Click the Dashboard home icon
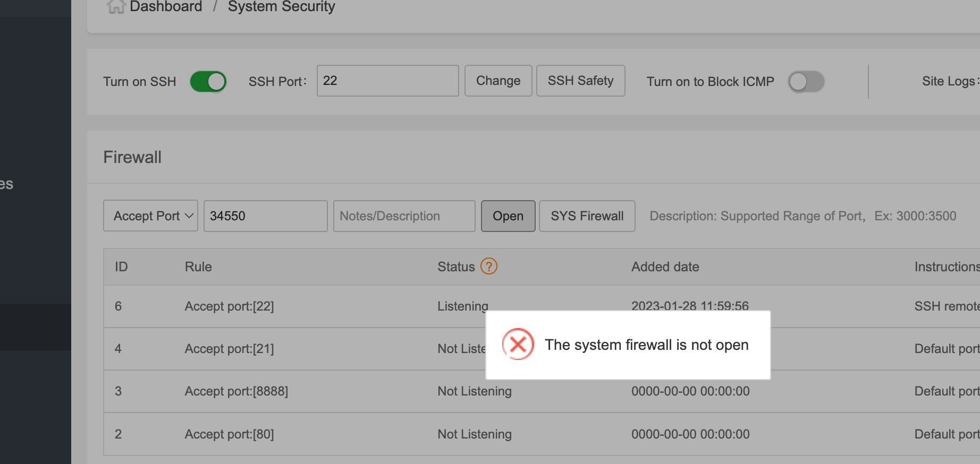 pyautogui.click(x=115, y=6)
